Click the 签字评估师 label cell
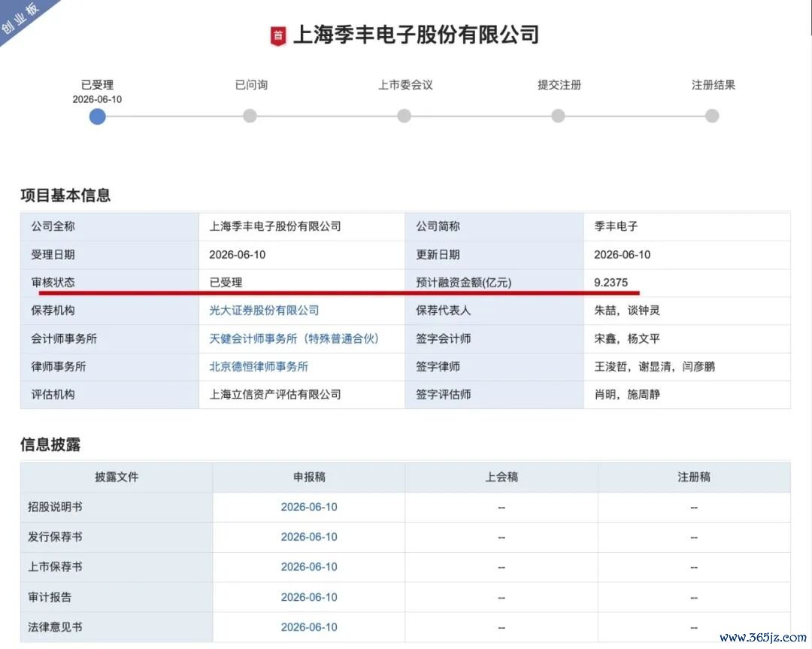 coord(494,395)
